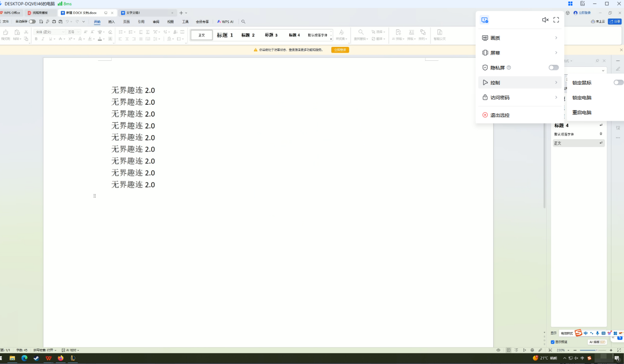Open the Find and Replace tool
This screenshot has height=364, width=624.
(x=361, y=34)
